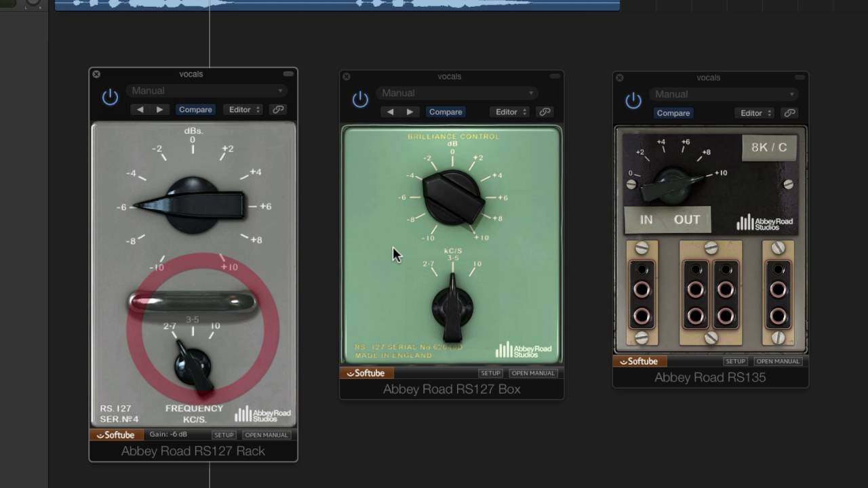Click Abbey Road Studios logo on RS127 Box
The image size is (868, 488).
524,350
